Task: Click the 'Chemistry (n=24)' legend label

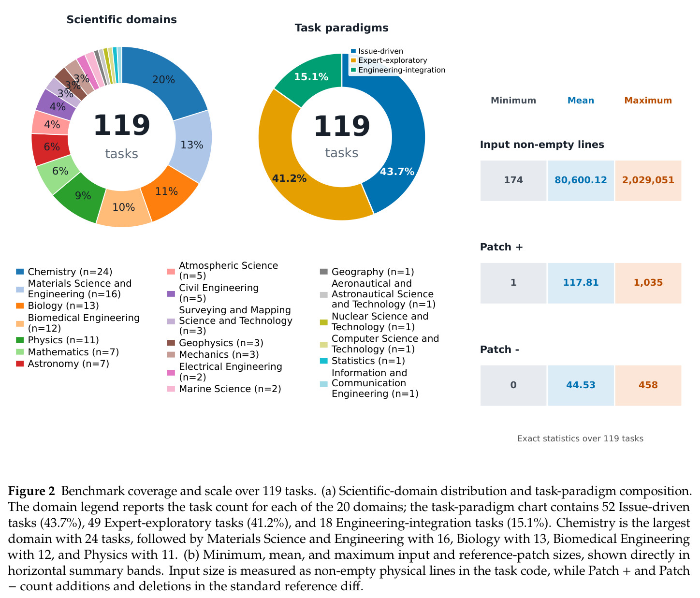Action: coord(70,272)
